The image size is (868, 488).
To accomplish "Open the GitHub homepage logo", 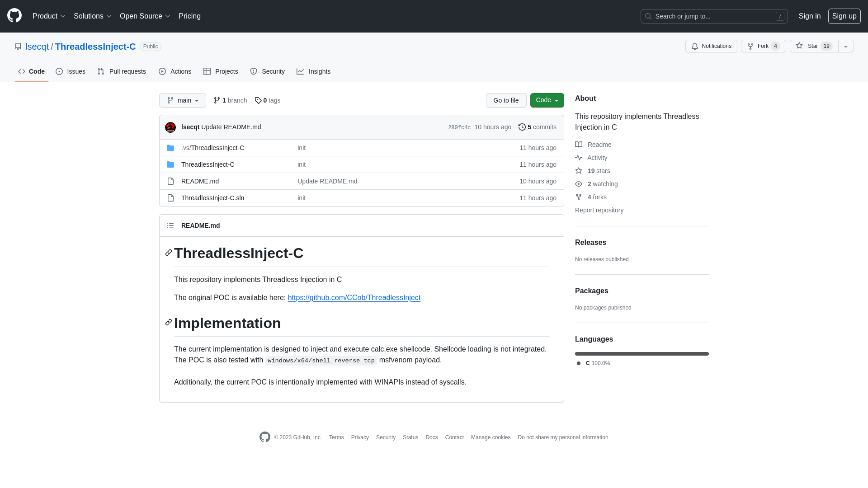I will pos(14,16).
